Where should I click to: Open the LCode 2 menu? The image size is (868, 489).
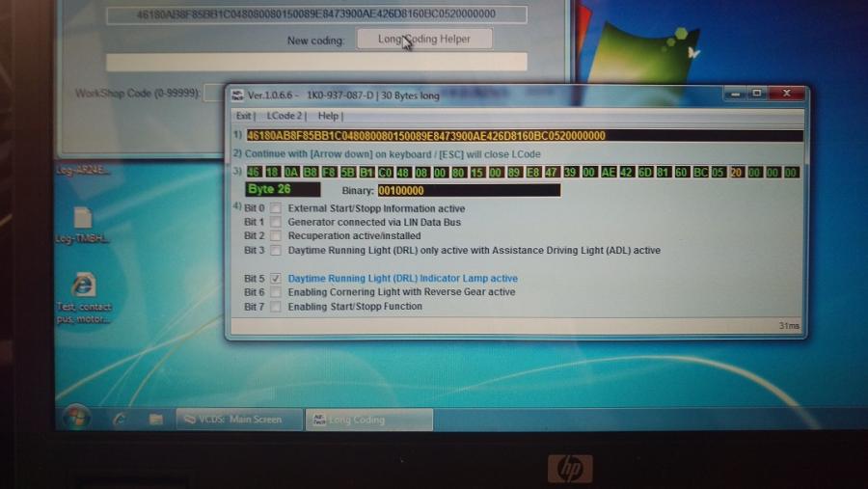[x=285, y=116]
